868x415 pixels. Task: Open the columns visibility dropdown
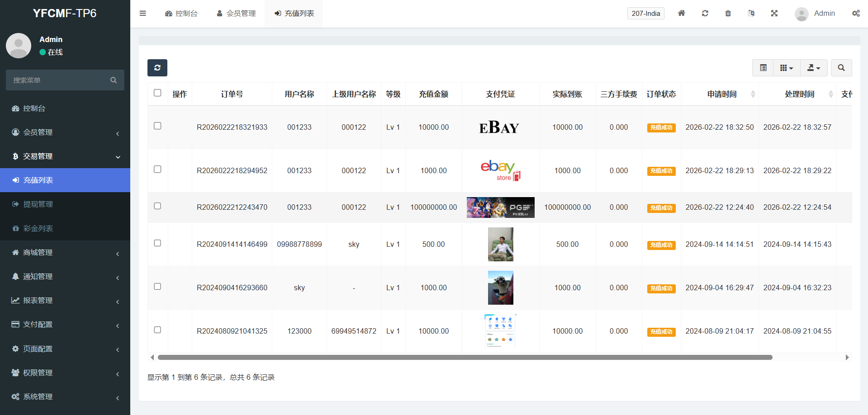click(x=787, y=68)
